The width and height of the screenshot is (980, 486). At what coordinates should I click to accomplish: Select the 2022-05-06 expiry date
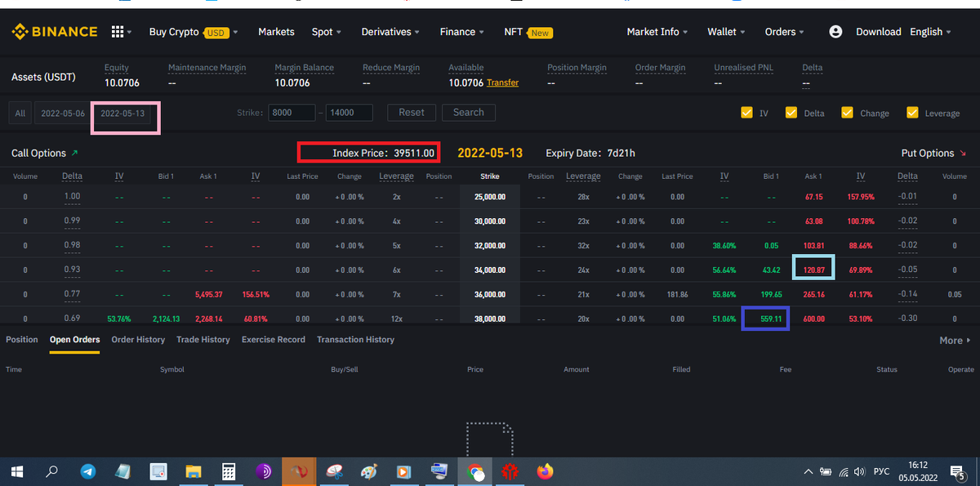pos(63,114)
